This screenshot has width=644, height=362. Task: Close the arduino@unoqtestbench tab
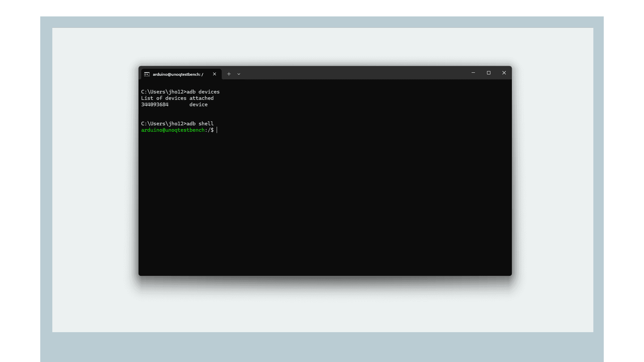pyautogui.click(x=214, y=74)
